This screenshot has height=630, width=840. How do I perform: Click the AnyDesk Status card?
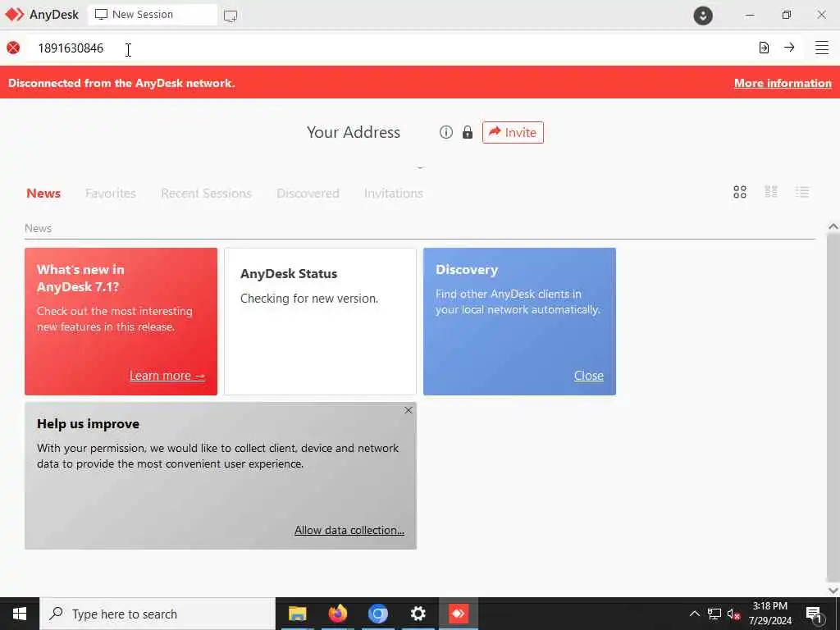[x=320, y=322]
